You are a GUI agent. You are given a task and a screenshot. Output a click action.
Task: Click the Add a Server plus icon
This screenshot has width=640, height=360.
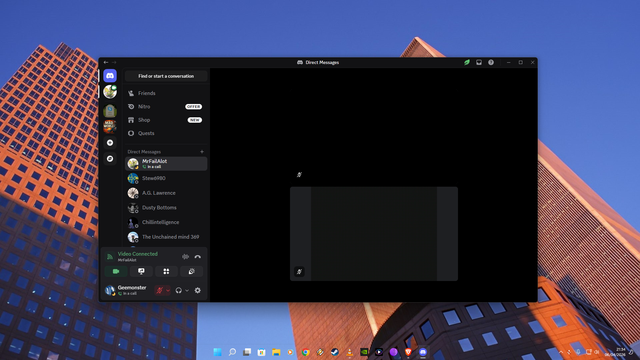[x=110, y=143]
